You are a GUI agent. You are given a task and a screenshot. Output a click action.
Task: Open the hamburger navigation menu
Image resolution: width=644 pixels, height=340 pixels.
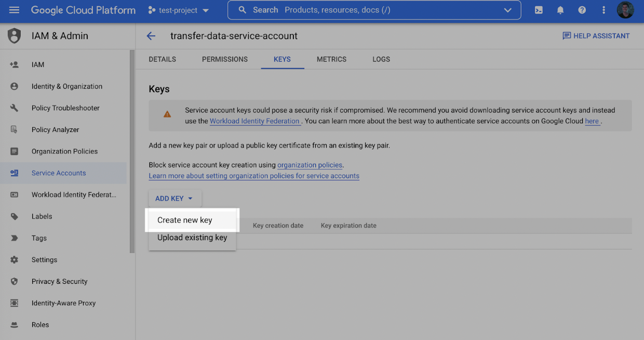pos(14,10)
